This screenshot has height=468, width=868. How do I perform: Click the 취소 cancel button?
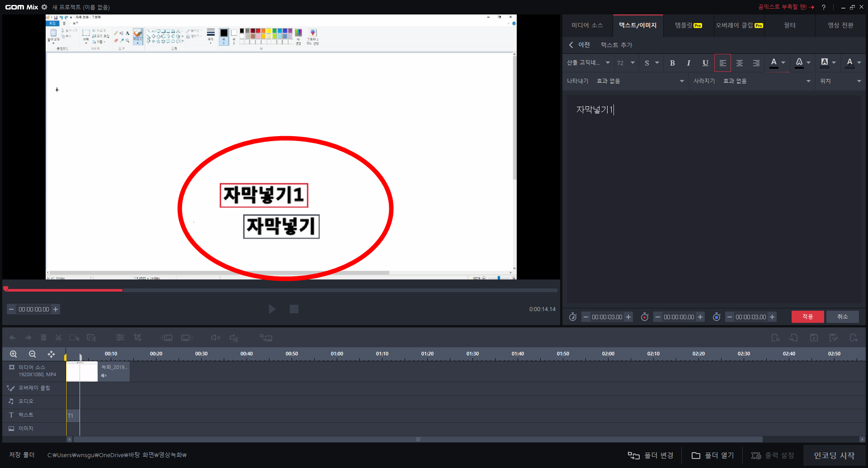(x=842, y=317)
